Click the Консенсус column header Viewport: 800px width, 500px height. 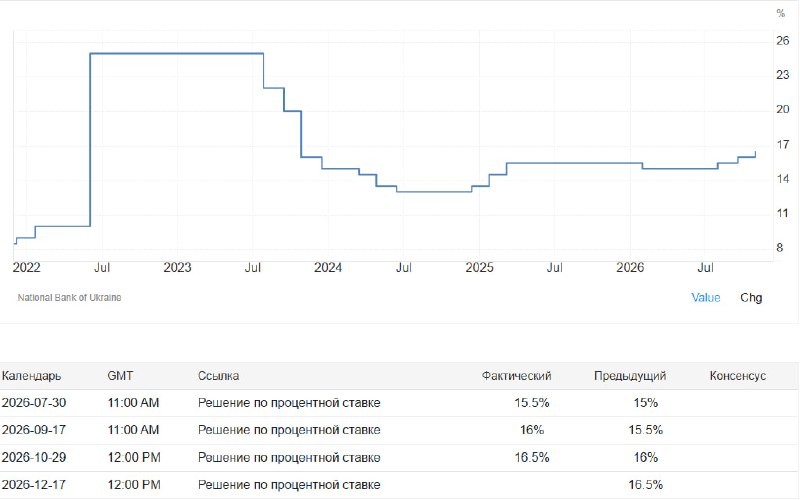pos(738,376)
